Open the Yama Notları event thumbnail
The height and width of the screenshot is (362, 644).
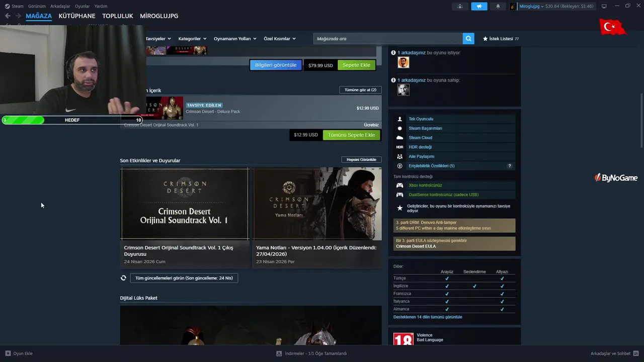pyautogui.click(x=317, y=204)
